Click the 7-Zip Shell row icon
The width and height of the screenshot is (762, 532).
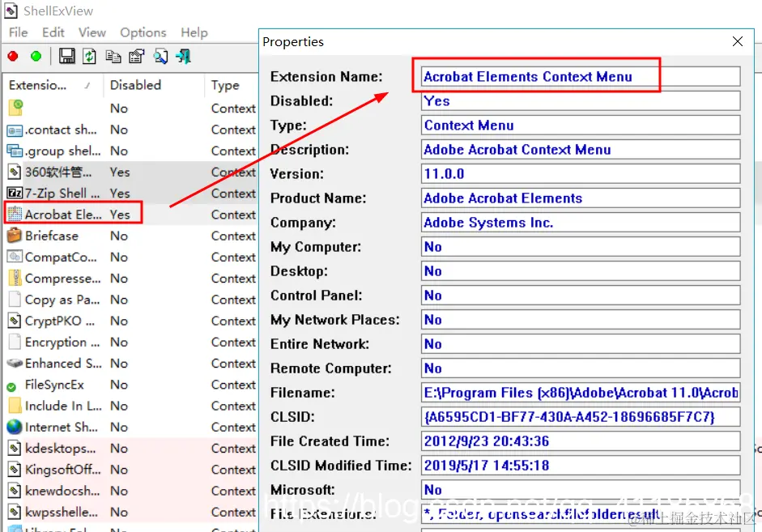pyautogui.click(x=15, y=194)
